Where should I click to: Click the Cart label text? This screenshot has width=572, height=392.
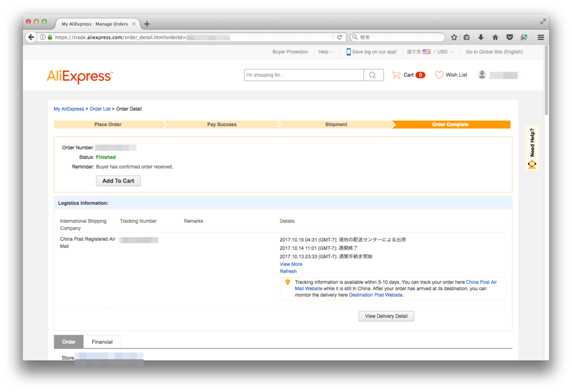point(408,75)
